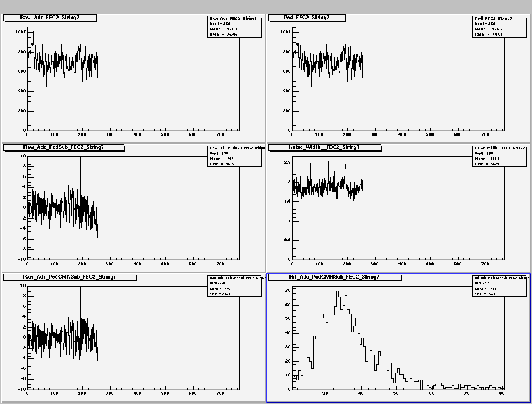532x404 pixels.
Task: Click the RMS 74.44 line in Raw_Adc_FEC2 stats
Action: click(x=223, y=34)
